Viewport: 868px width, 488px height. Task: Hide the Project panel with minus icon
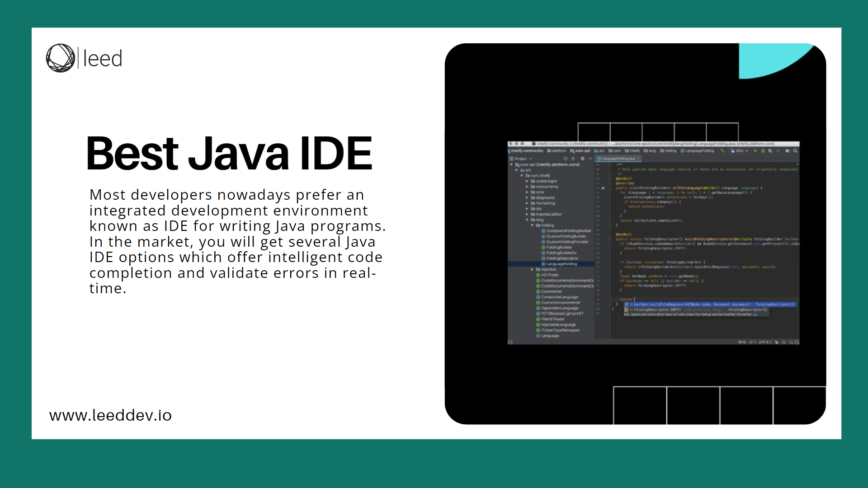tap(590, 159)
